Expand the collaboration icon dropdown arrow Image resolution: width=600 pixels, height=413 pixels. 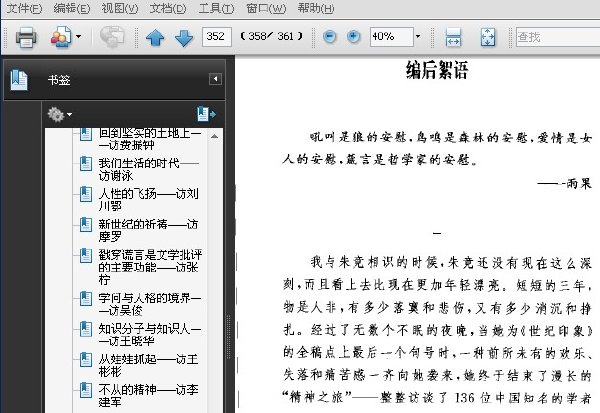click(x=78, y=37)
